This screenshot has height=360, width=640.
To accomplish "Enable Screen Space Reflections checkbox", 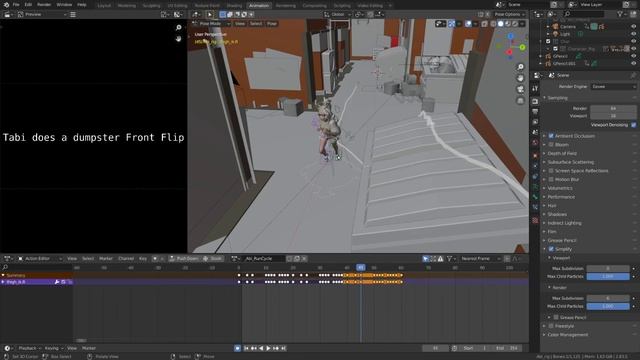I will 551,171.
